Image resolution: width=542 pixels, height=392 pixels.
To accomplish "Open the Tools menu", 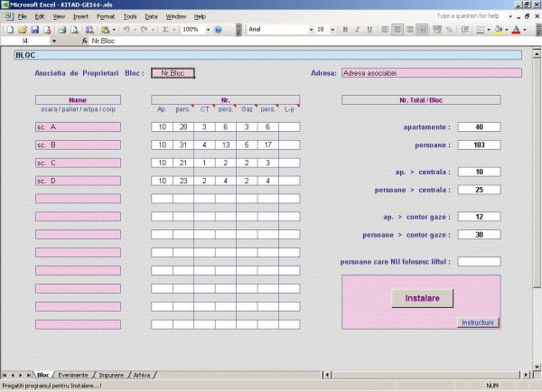I will pyautogui.click(x=130, y=16).
